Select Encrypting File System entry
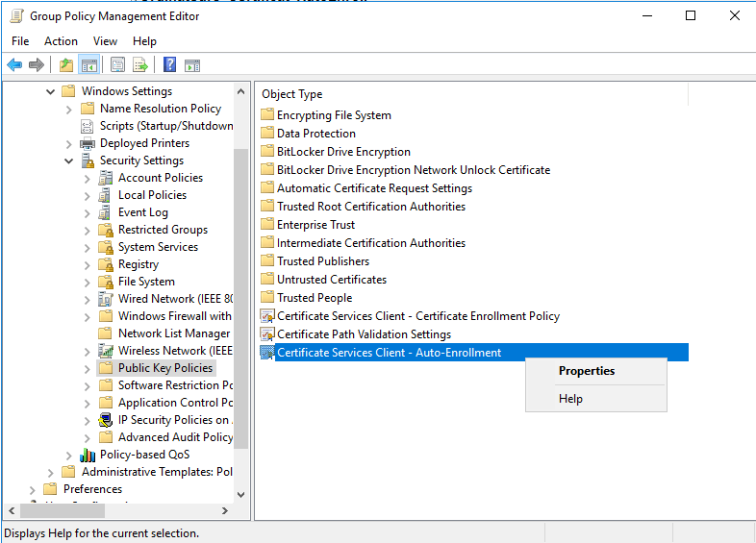Viewport: 756px width, 543px height. pos(334,115)
